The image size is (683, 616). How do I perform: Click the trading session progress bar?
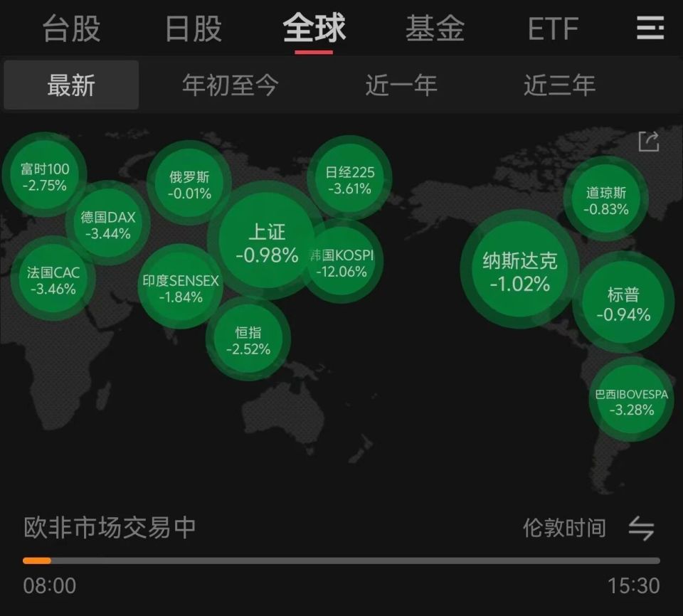point(341,559)
